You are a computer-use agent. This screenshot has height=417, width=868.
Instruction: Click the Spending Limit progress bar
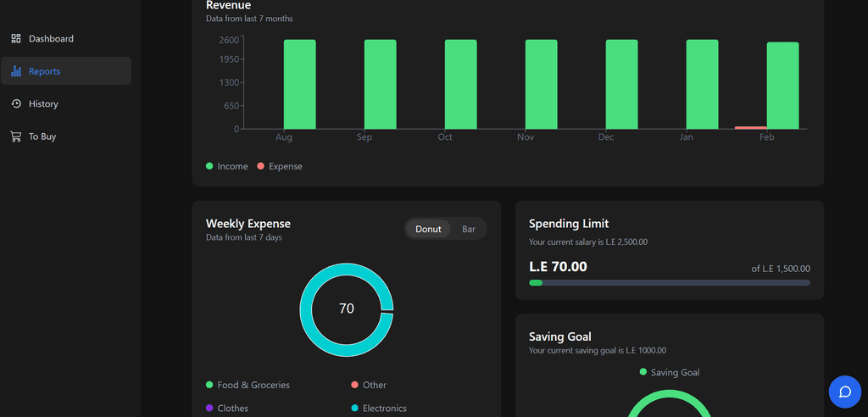(669, 283)
